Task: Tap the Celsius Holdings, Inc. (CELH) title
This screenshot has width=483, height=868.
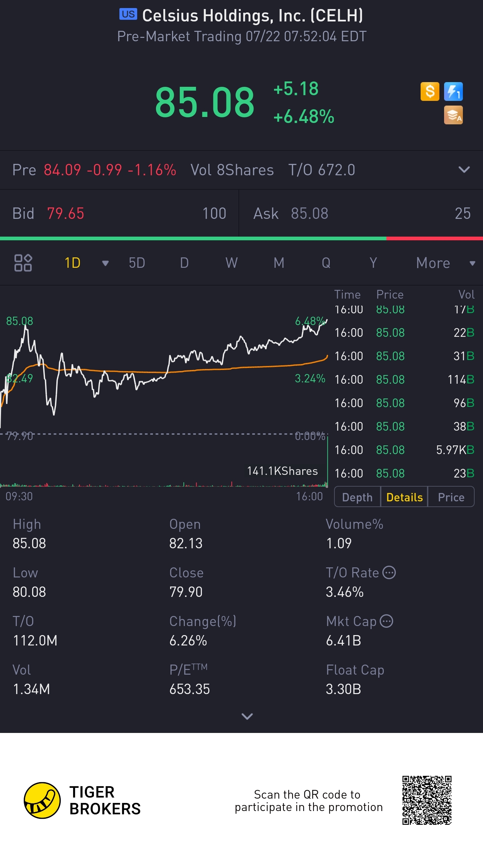Action: pyautogui.click(x=252, y=15)
